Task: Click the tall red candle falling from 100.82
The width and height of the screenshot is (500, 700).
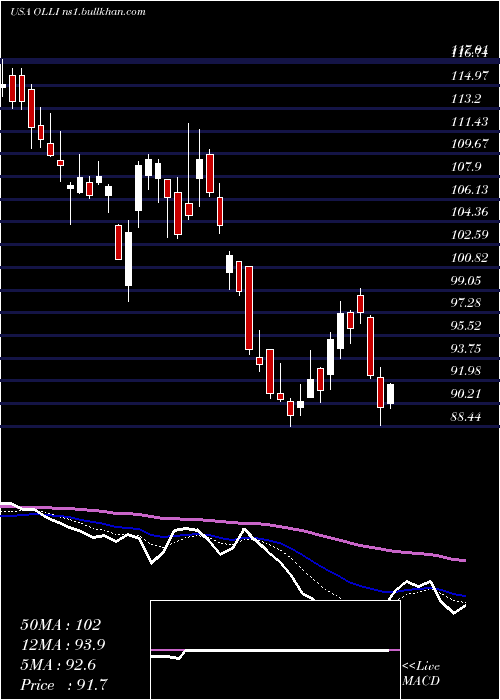Action: tap(249, 308)
